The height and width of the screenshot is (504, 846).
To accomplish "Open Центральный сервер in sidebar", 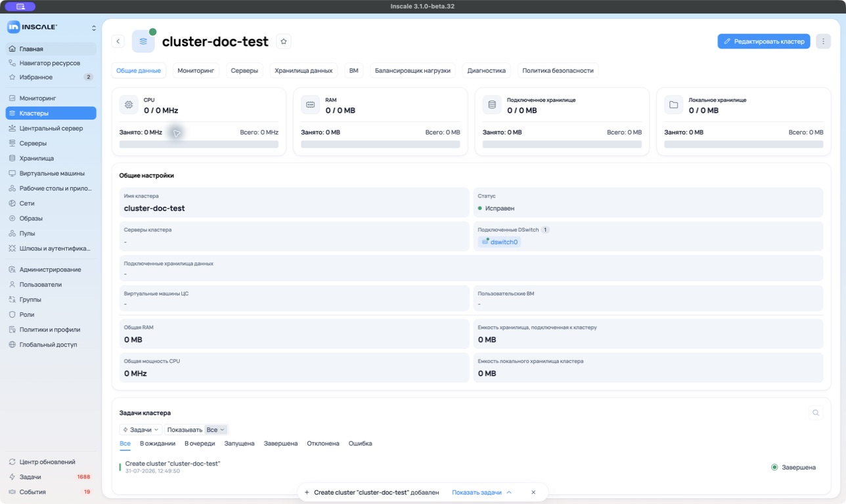I will (51, 129).
